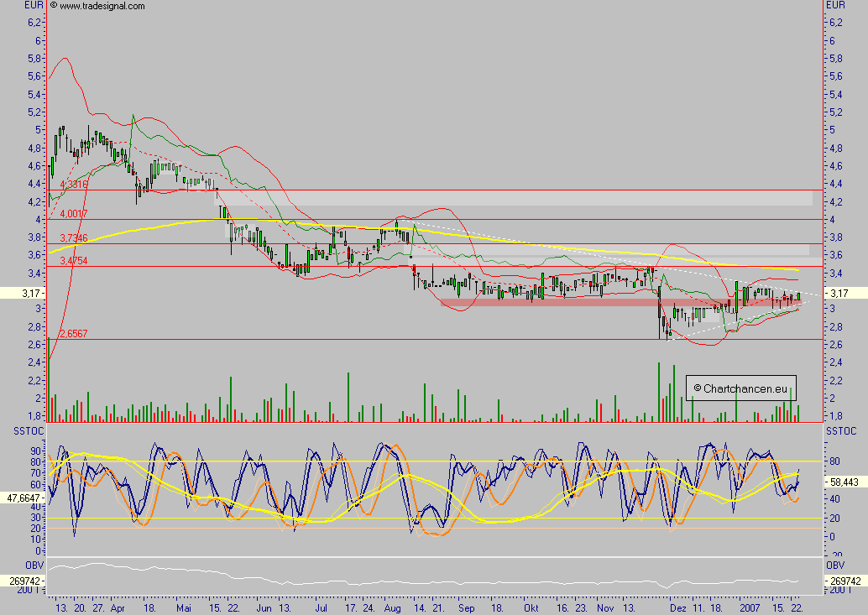868x615 pixels.
Task: Click the 2007 year label on date axis
Action: (750, 608)
